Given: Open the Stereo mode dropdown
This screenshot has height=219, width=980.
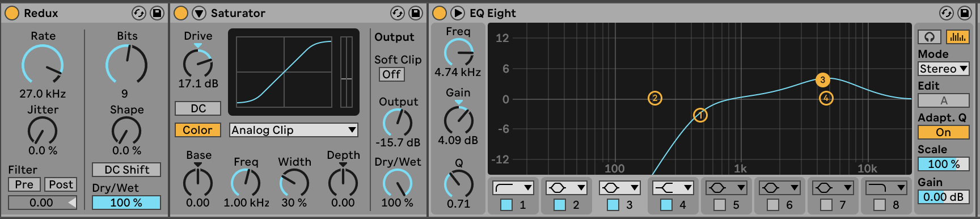Looking at the screenshot, I should [x=944, y=69].
